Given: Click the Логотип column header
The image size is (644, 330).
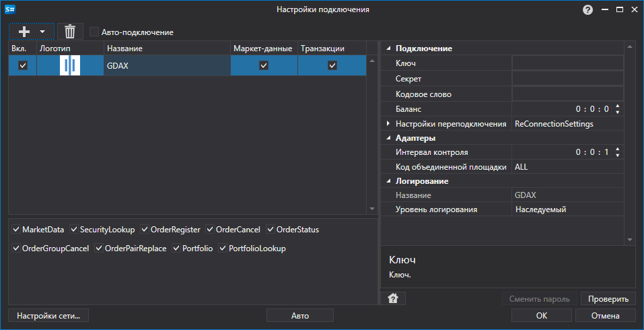Looking at the screenshot, I should [x=70, y=48].
